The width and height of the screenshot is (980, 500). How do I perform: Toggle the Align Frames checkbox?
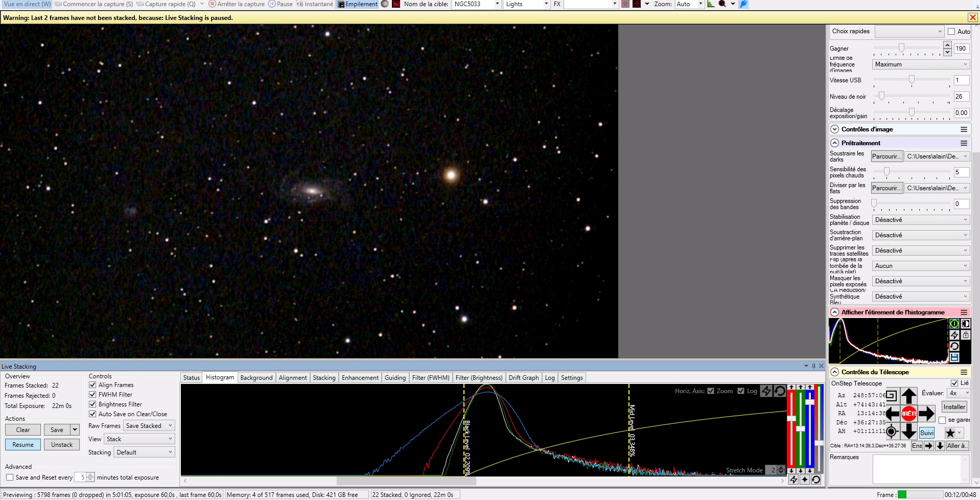point(92,385)
